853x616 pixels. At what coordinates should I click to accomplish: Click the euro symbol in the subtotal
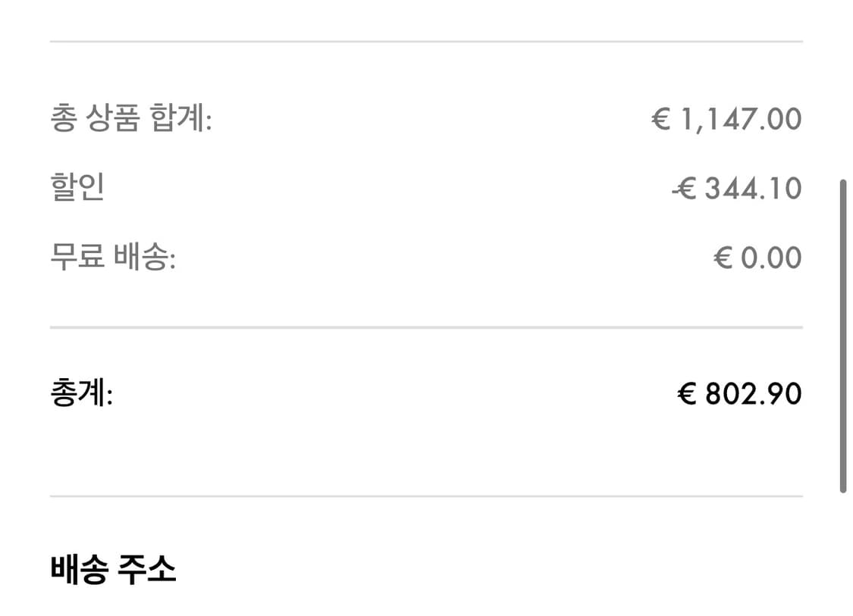click(x=661, y=120)
